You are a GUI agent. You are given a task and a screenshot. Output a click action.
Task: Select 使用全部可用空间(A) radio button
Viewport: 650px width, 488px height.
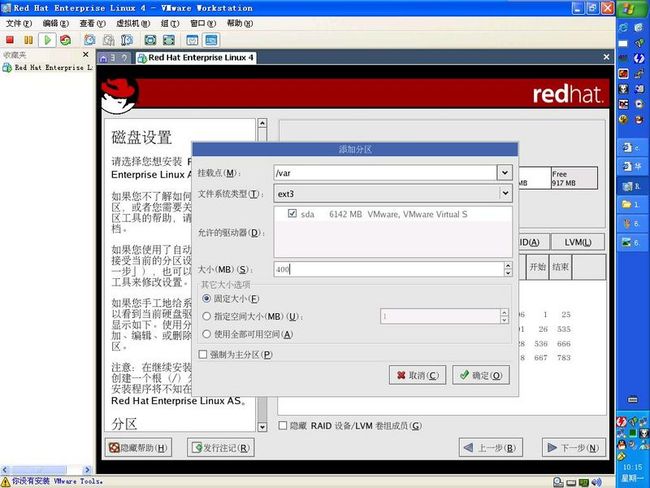206,334
